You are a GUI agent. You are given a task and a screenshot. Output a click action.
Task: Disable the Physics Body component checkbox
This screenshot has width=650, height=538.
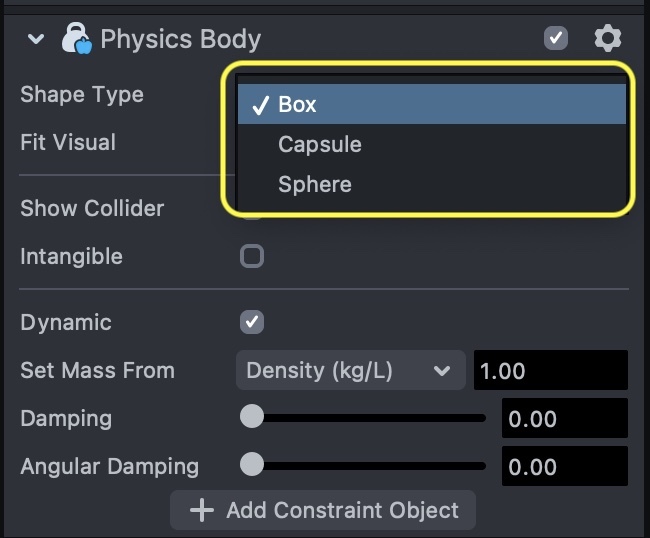pyautogui.click(x=556, y=39)
